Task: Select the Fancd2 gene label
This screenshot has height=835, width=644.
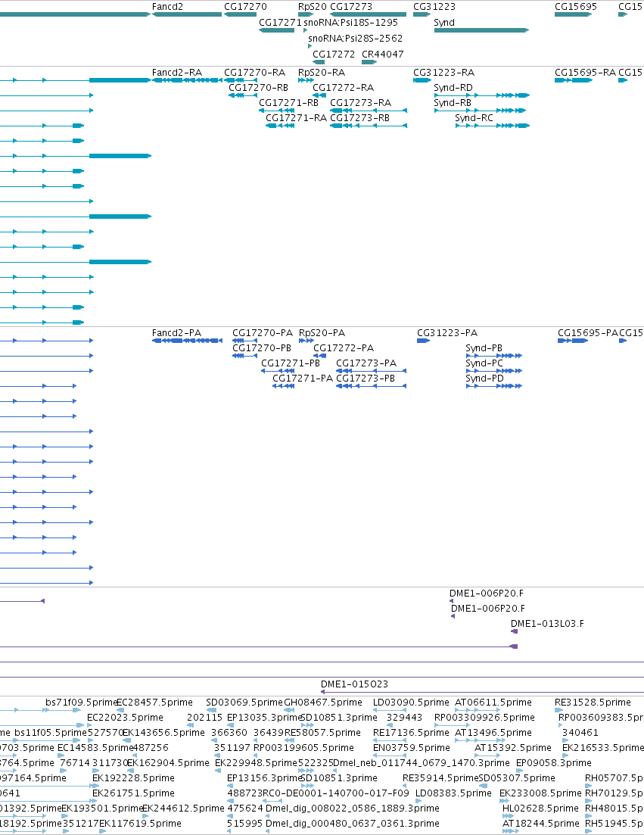Action: [167, 7]
